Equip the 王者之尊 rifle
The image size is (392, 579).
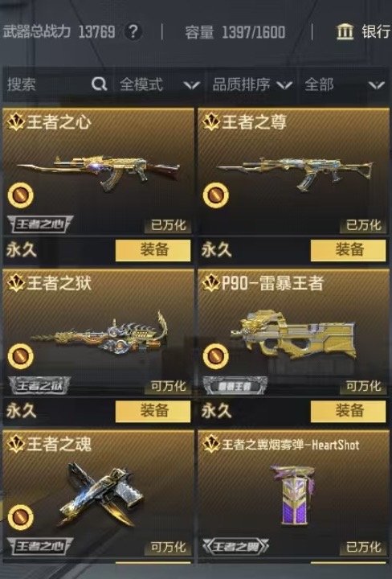[x=348, y=250]
